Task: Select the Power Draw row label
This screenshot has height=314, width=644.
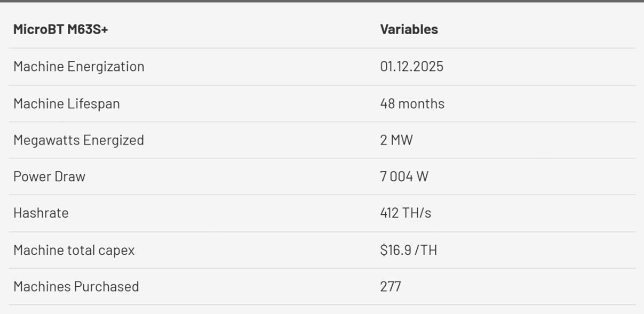Action: click(49, 176)
